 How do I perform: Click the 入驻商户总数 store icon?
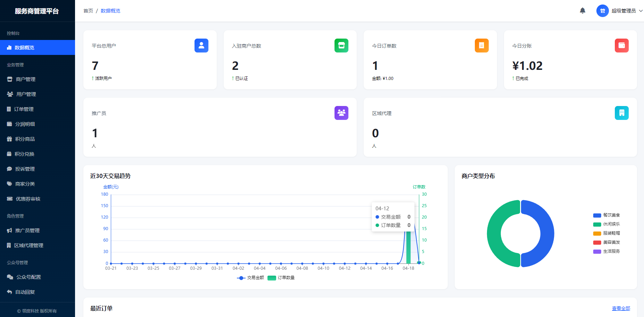[x=341, y=46]
